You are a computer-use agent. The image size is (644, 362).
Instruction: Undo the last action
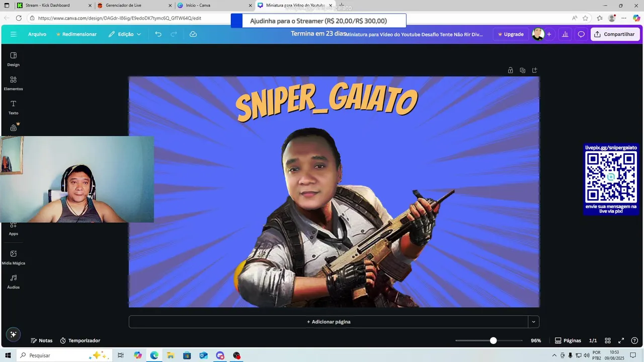[158, 34]
